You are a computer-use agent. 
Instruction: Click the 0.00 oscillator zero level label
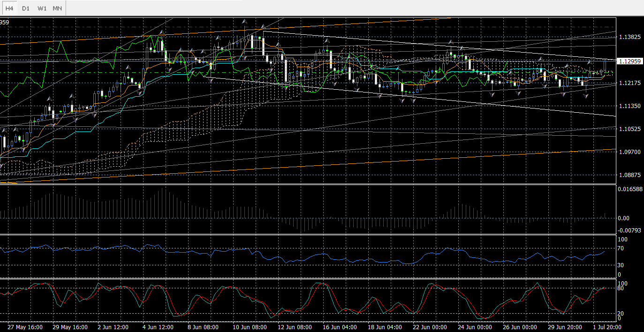(x=623, y=218)
